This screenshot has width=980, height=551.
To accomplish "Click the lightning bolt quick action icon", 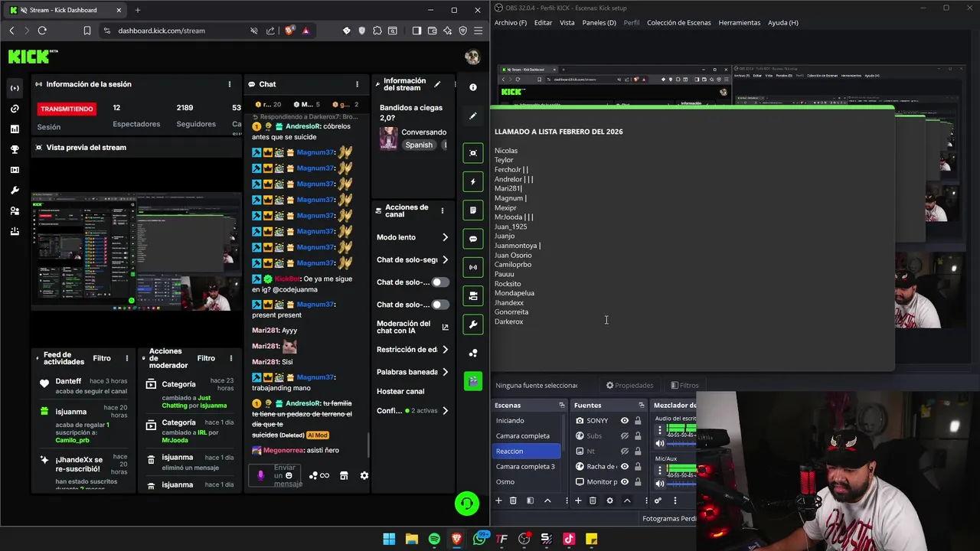I will click(473, 181).
